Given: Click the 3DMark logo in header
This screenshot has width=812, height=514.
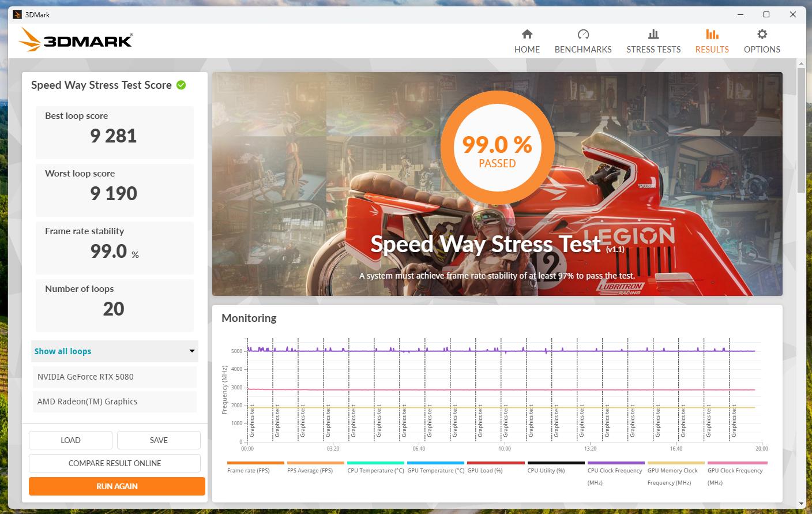Looking at the screenshot, I should pyautogui.click(x=76, y=40).
